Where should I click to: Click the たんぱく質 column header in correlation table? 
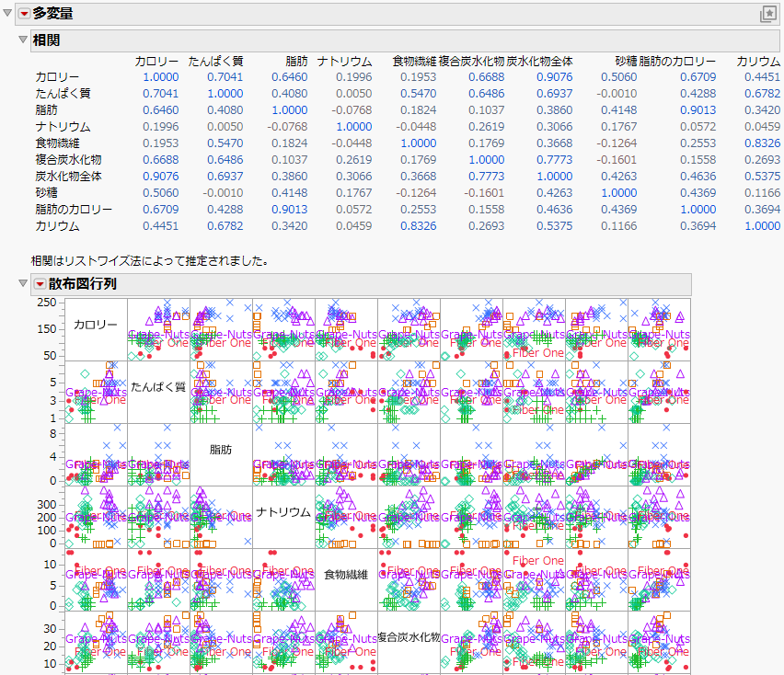coord(215,62)
